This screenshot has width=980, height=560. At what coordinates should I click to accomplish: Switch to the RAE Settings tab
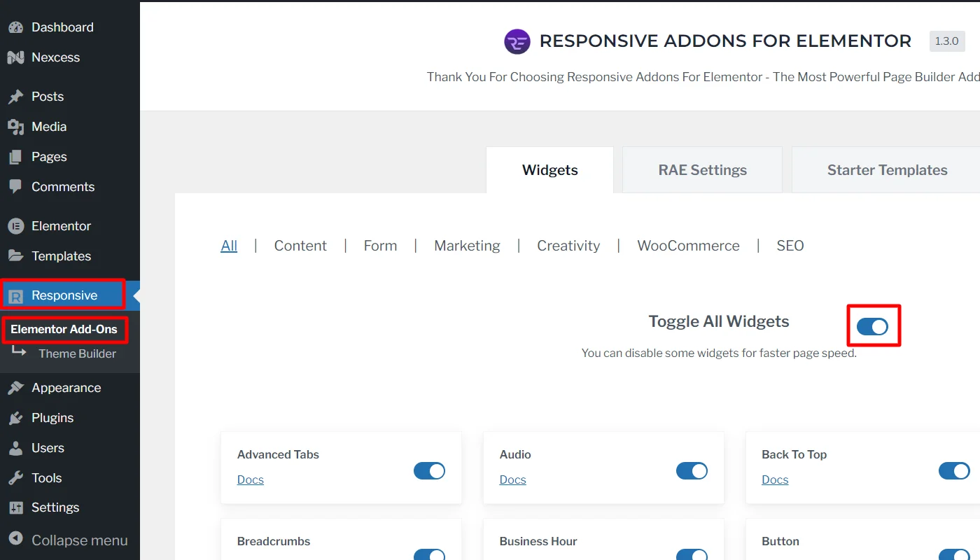702,169
